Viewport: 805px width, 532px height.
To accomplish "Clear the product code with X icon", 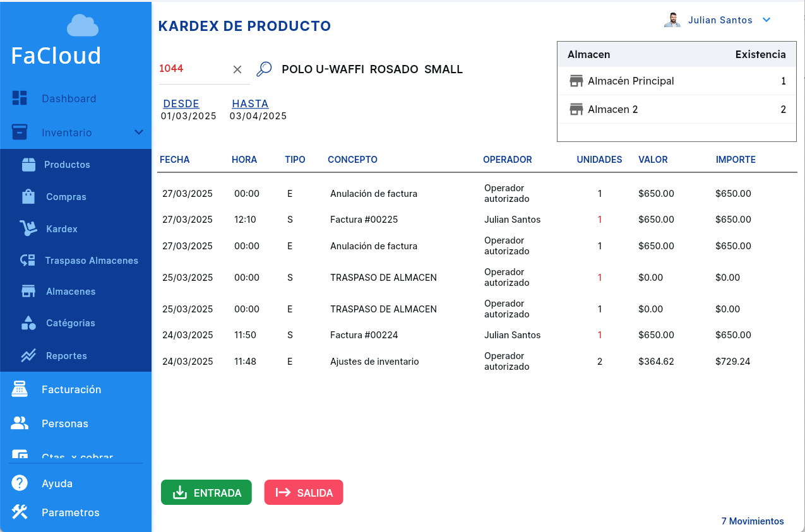I will pyautogui.click(x=237, y=69).
